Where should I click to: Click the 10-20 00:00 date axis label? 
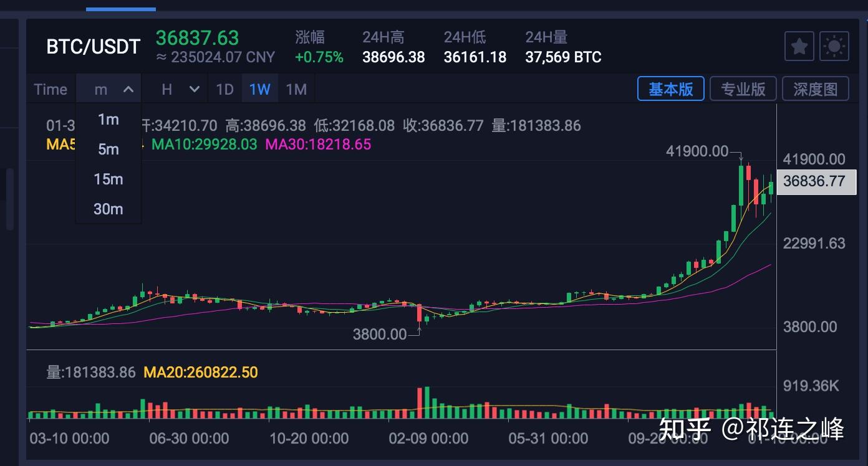(x=309, y=439)
